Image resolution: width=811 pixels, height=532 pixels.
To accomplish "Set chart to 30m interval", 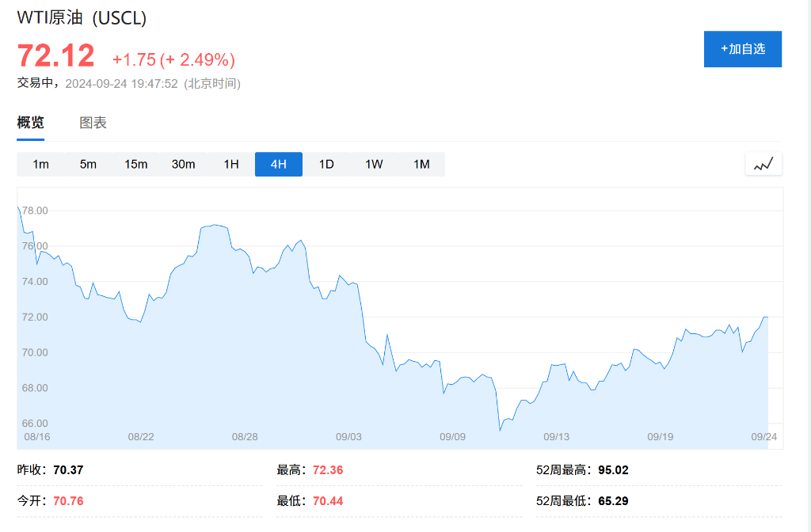I will coord(183,164).
